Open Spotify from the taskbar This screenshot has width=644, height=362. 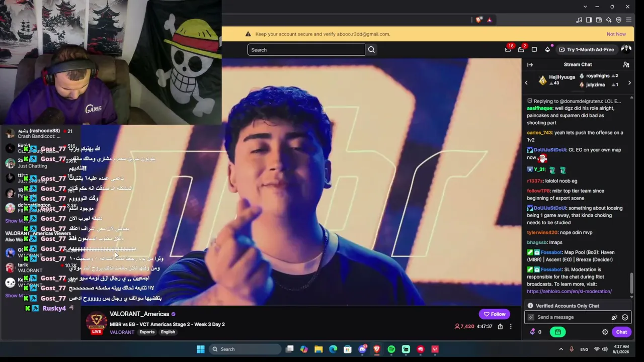click(391, 349)
